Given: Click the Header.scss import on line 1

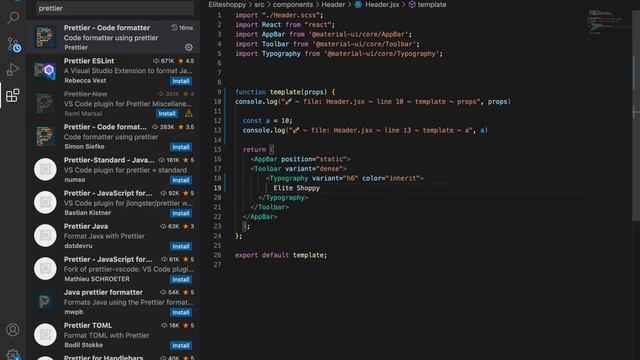Looking at the screenshot, I should [x=279, y=15].
